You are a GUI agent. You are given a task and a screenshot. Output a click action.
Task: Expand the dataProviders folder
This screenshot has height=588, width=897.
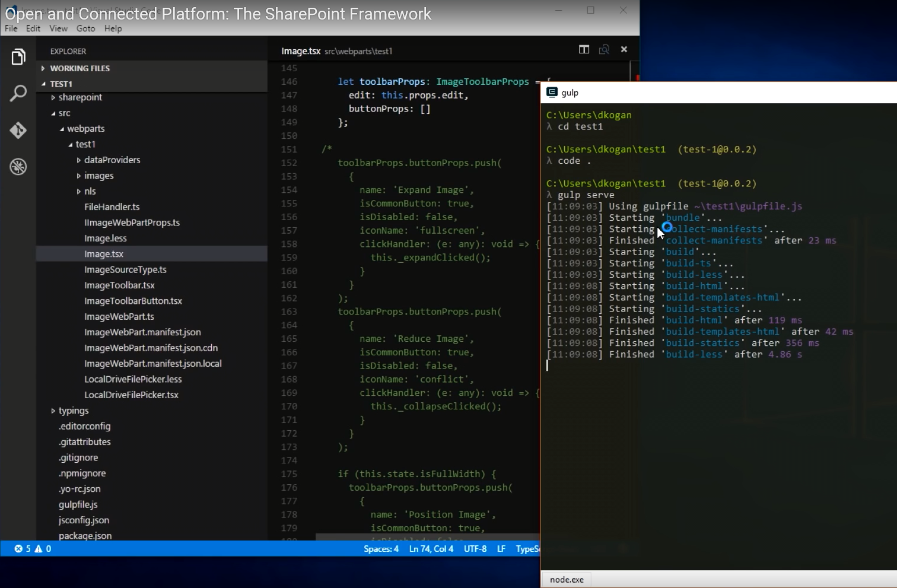point(112,160)
